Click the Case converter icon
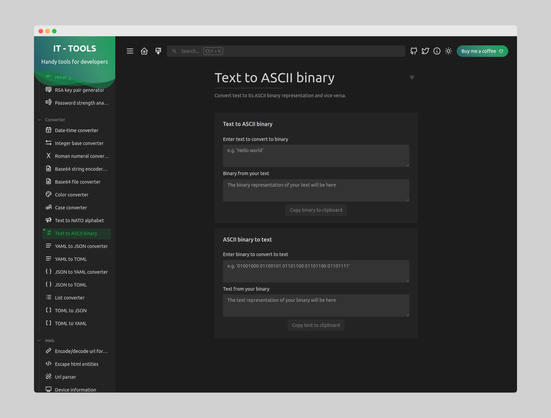The height and width of the screenshot is (418, 551). [48, 207]
